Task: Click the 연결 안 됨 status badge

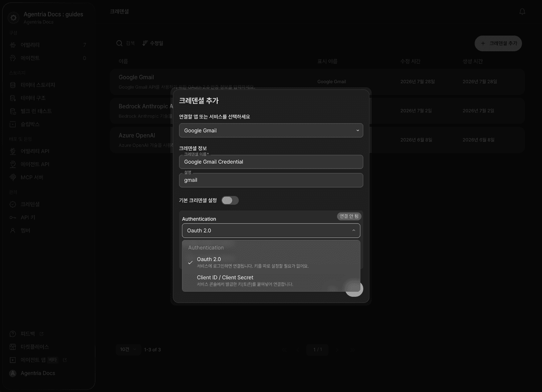Action: [x=349, y=216]
